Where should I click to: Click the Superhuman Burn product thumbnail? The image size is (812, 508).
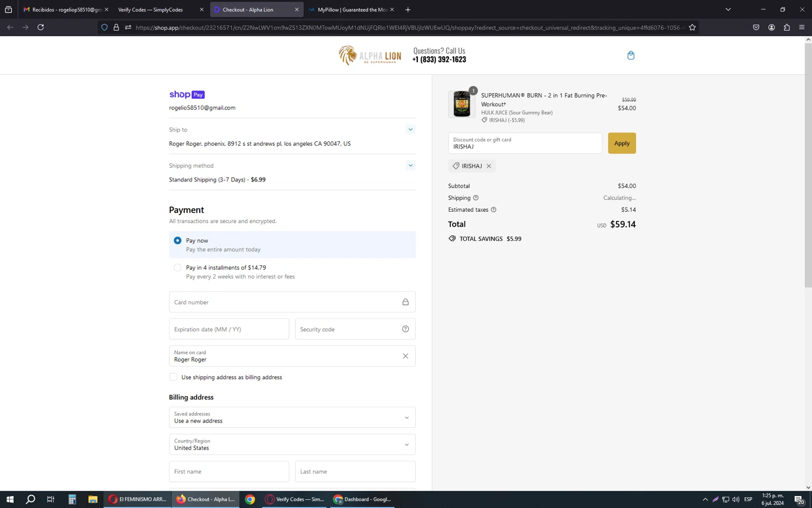pyautogui.click(x=462, y=104)
